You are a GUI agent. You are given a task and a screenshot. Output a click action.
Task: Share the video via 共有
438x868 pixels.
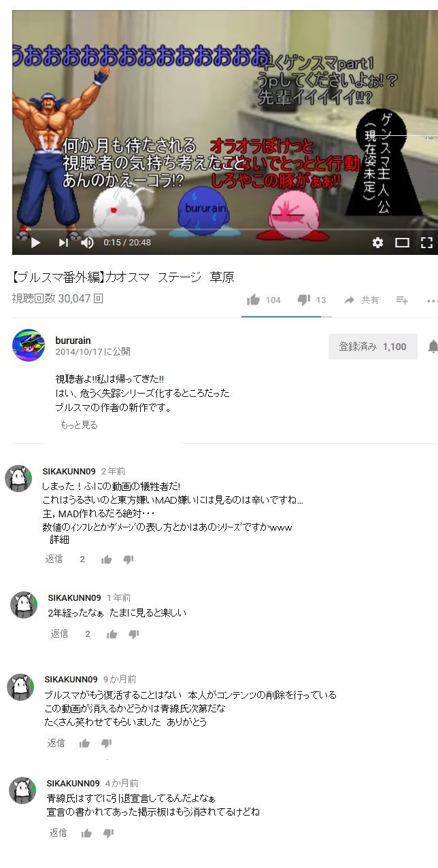361,300
